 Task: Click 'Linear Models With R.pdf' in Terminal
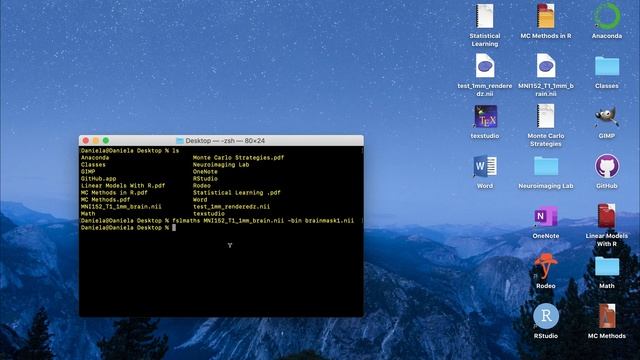[123, 185]
